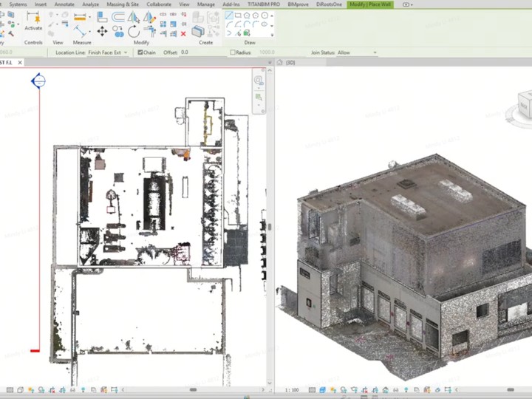532x399 pixels.
Task: Open the Join Status dropdown
Action: [357, 52]
